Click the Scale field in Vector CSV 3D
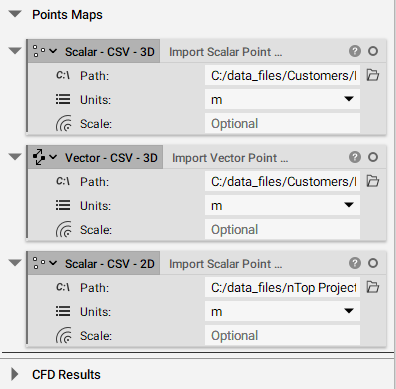The height and width of the screenshot is (389, 396). (282, 229)
